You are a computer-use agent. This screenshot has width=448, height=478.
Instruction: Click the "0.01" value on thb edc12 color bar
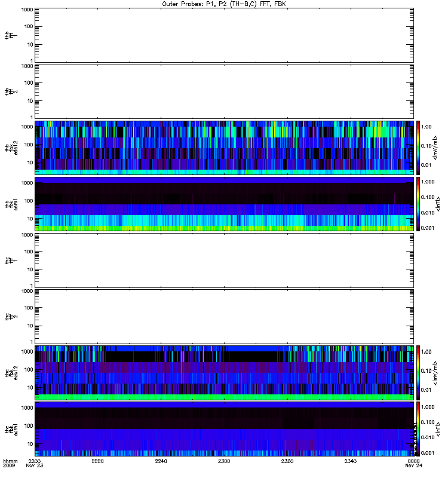(426, 165)
